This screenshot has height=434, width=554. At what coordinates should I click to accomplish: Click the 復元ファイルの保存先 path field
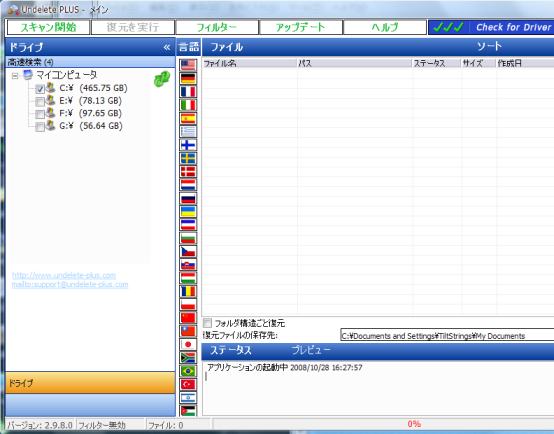pos(447,336)
